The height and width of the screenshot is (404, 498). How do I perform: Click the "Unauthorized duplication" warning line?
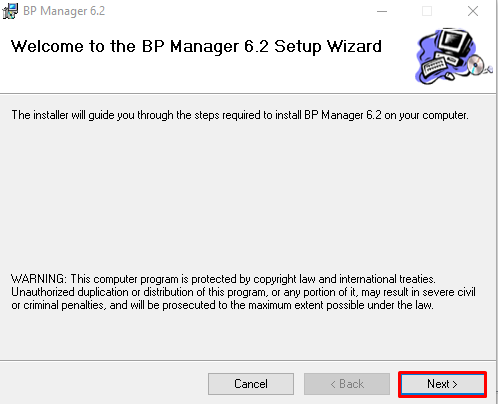(x=243, y=292)
